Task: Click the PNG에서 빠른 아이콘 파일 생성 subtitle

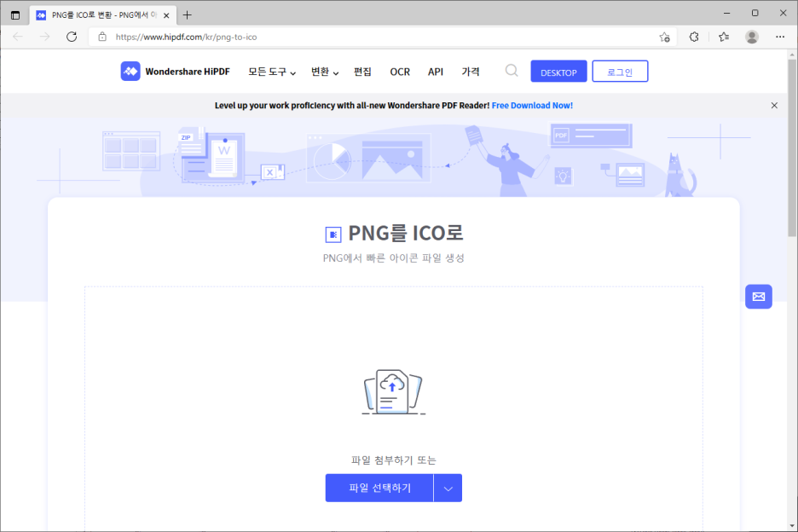Action: click(x=393, y=258)
